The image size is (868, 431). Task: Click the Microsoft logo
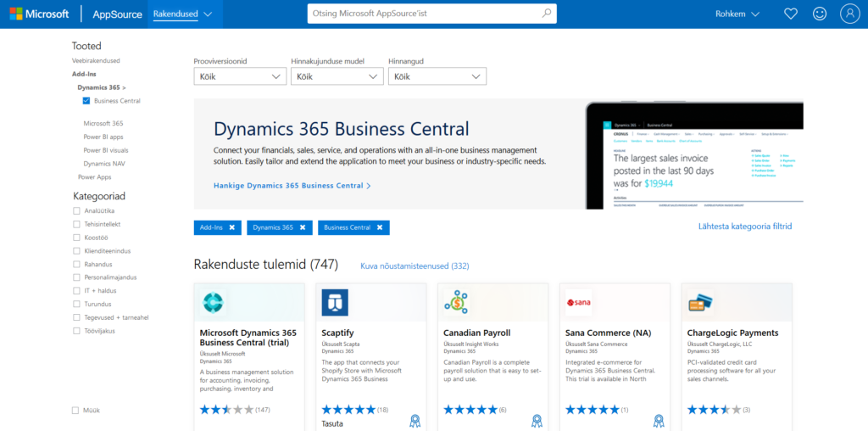[x=39, y=14]
